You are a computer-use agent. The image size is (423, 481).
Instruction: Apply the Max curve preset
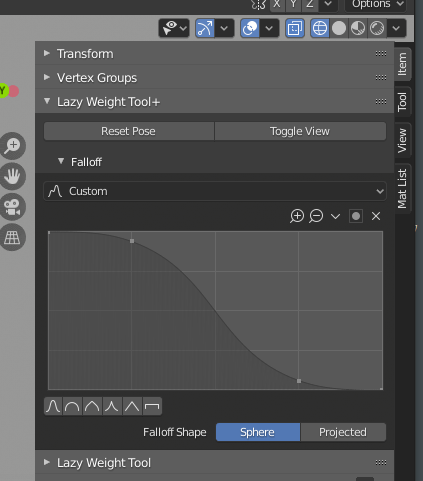(152, 406)
